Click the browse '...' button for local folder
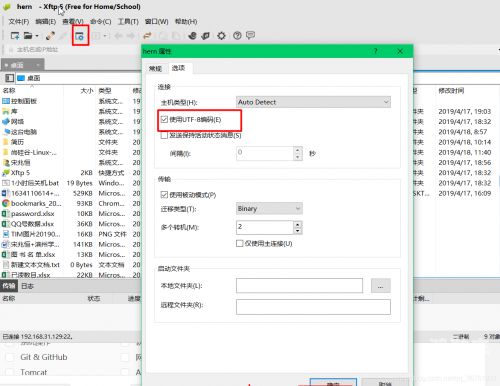The image size is (500, 386). pyautogui.click(x=381, y=286)
